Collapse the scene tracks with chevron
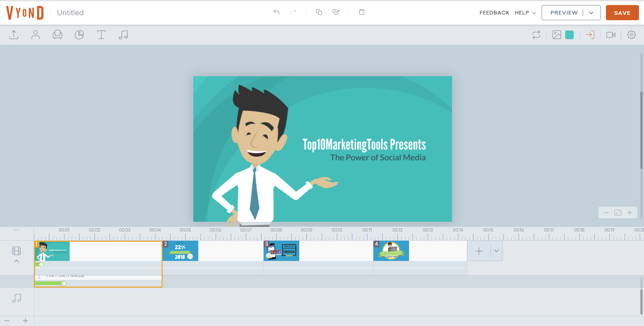Image resolution: width=644 pixels, height=326 pixels. [x=16, y=261]
